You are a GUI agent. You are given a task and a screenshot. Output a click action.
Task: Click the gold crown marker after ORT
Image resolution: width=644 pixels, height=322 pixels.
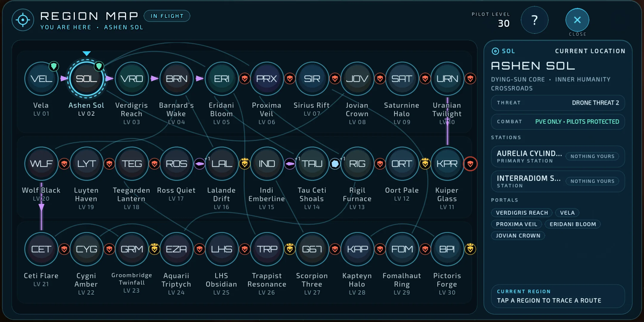(x=425, y=164)
